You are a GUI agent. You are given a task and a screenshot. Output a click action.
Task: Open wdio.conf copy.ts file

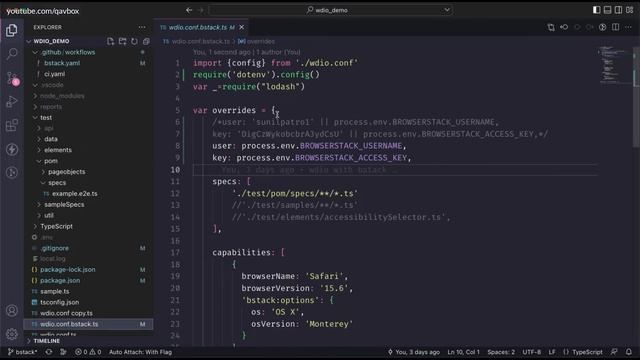pos(66,313)
